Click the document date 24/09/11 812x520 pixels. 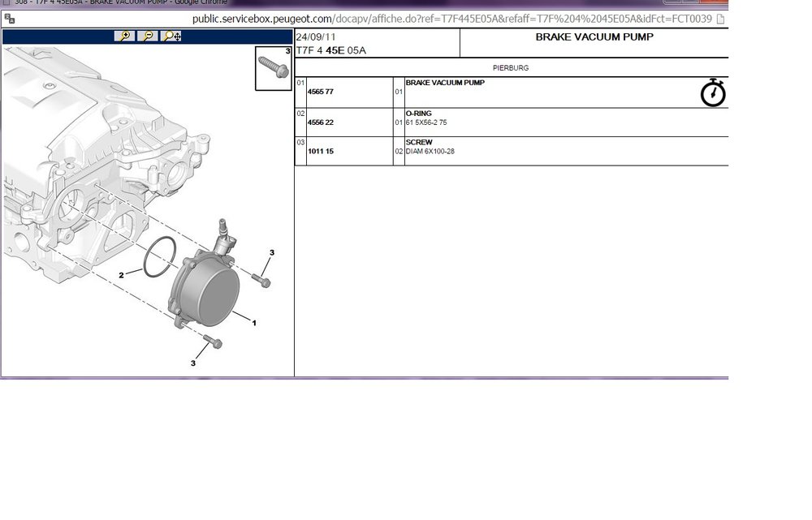pos(316,37)
